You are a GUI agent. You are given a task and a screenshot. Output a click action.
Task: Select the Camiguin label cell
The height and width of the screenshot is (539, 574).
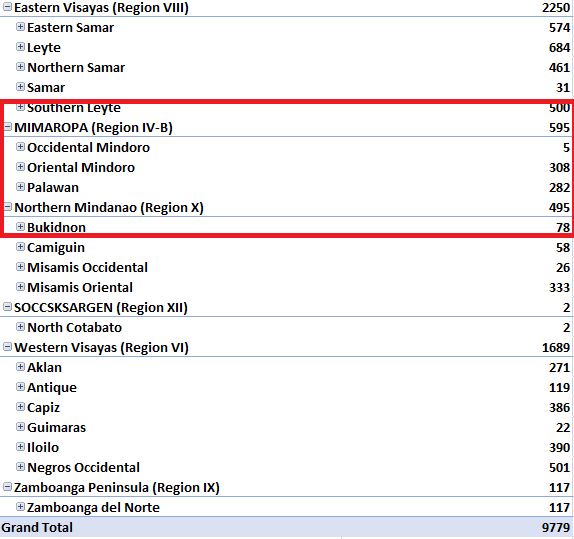56,248
